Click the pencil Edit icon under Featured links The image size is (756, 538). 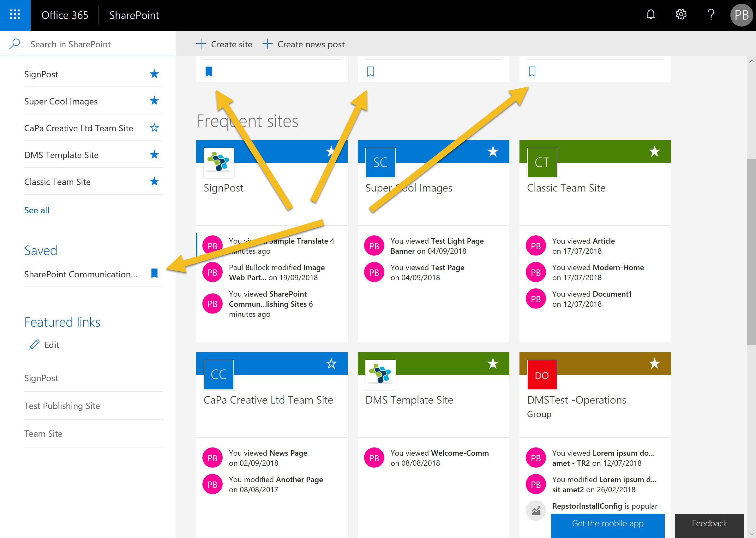coord(33,345)
